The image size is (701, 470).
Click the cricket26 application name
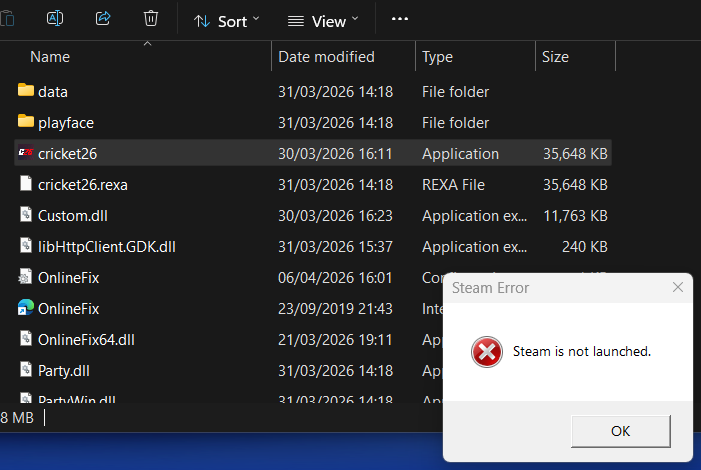click(67, 154)
